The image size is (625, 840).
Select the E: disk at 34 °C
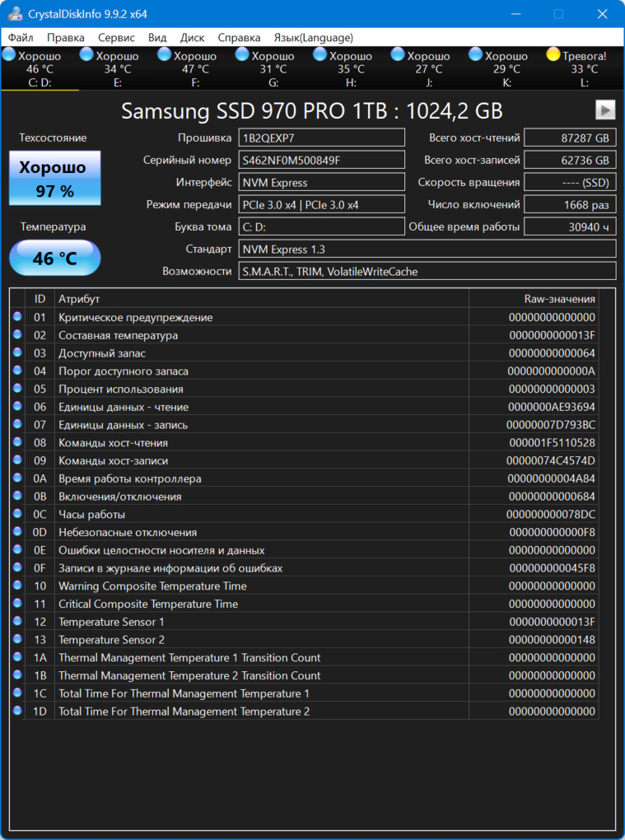(117, 69)
